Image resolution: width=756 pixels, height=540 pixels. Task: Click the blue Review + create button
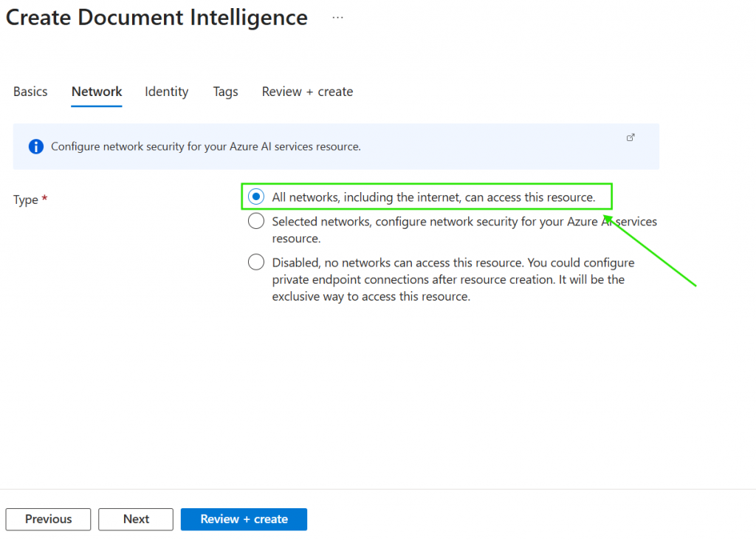tap(244, 519)
